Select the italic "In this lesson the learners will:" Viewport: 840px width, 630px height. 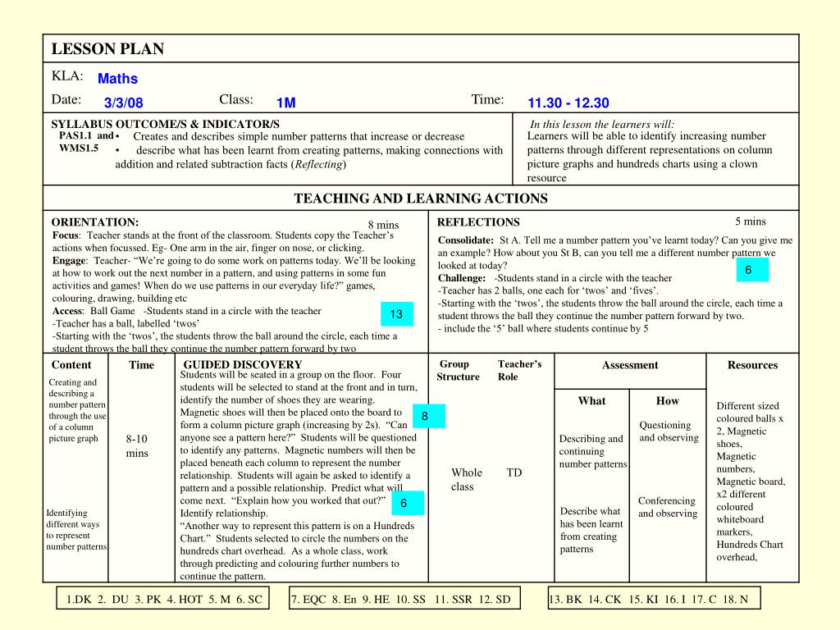tap(601, 125)
